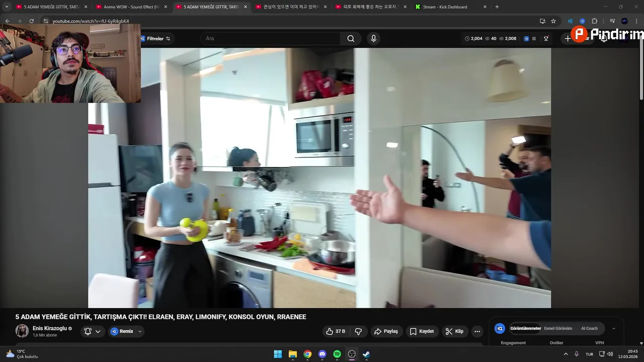Click the 2,004 clock stat
Viewport: 644px width, 362px height.
[x=473, y=39]
